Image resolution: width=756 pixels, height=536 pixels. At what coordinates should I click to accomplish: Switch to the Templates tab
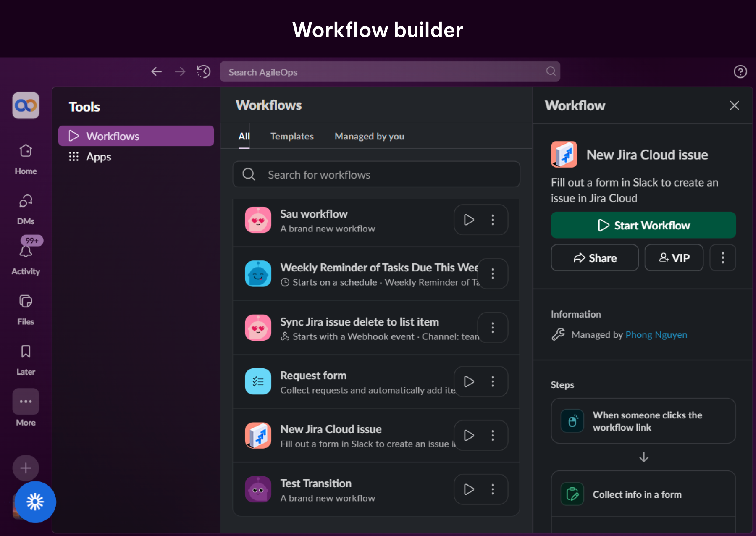click(292, 137)
